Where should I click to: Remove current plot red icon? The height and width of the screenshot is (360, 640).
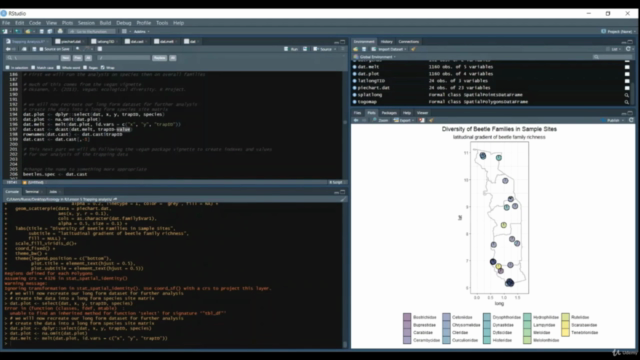pyautogui.click(x=422, y=120)
